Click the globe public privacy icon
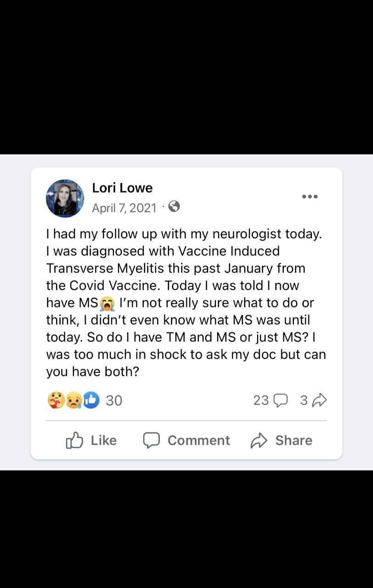The height and width of the screenshot is (588, 373). 174,207
